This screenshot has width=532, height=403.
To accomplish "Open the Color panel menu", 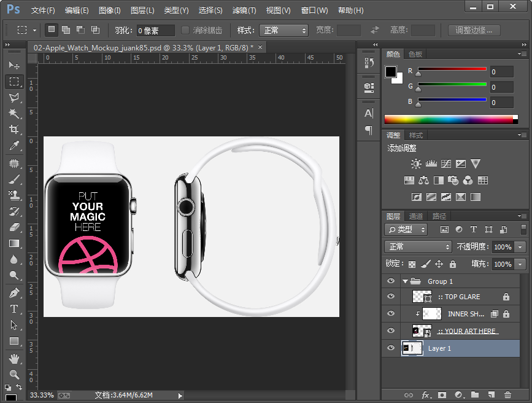I will pyautogui.click(x=522, y=53).
